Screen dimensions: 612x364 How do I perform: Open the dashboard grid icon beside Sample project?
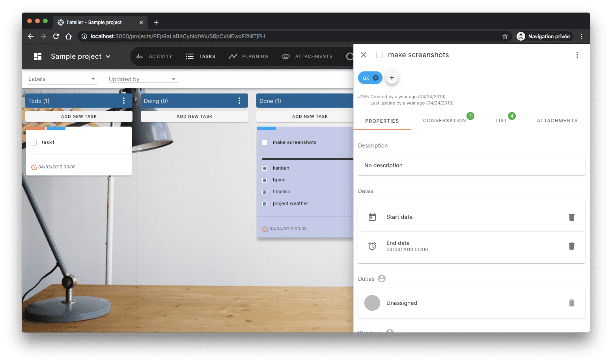pyautogui.click(x=38, y=56)
